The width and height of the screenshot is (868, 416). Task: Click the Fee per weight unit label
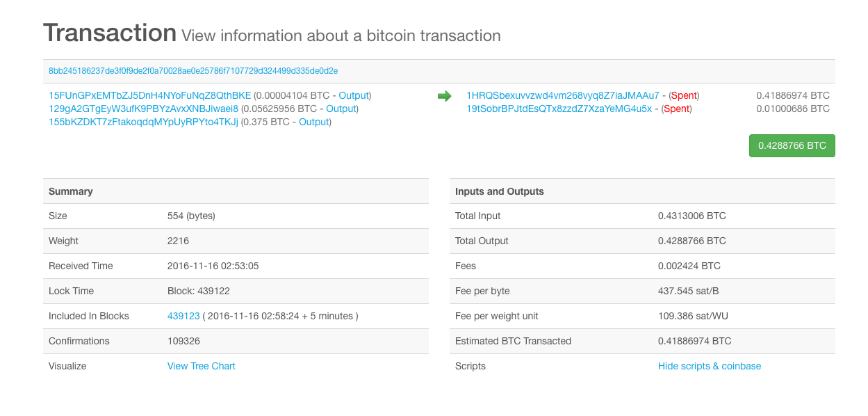click(x=497, y=316)
